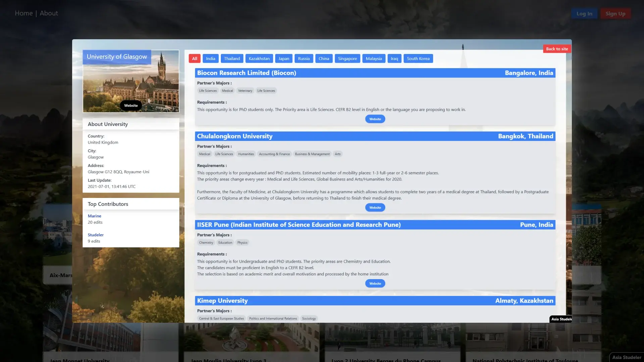Filter partners by Thailand
This screenshot has width=644, height=362.
[232, 58]
